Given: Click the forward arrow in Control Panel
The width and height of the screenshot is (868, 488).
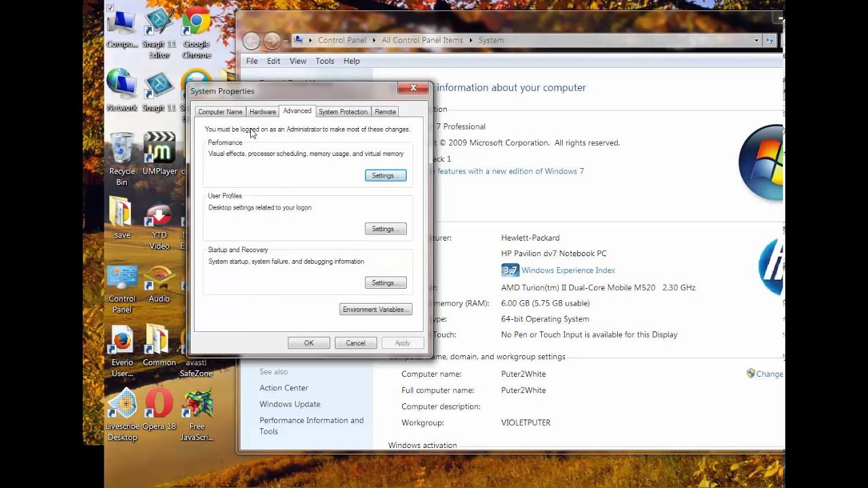Looking at the screenshot, I should [272, 41].
